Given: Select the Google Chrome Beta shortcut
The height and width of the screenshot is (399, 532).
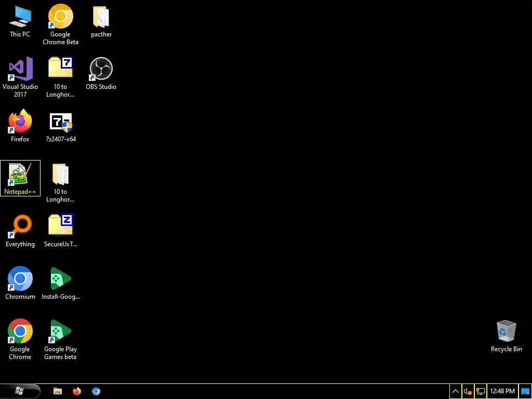Looking at the screenshot, I should (x=60, y=25).
